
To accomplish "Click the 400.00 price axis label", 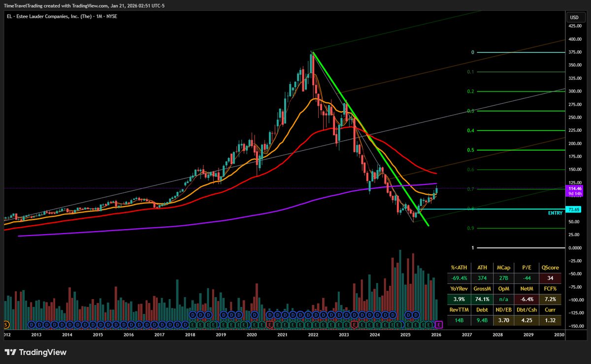I will 576,39.
